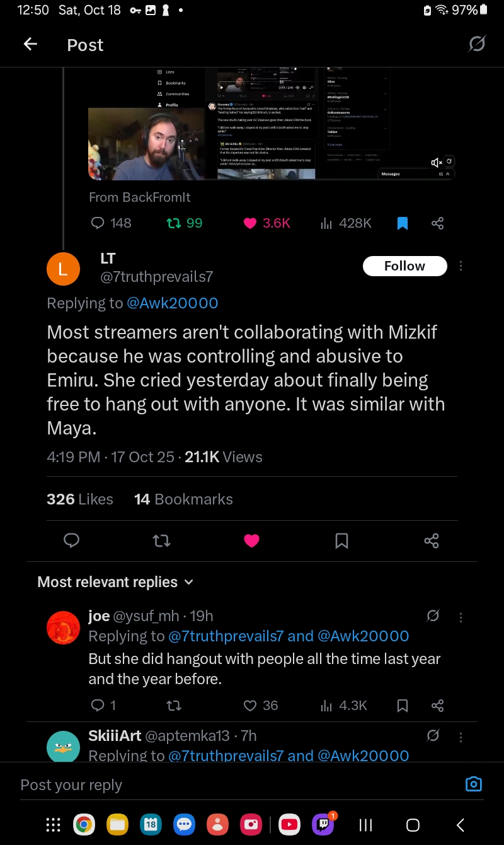Remove bookmark on the quoted video post
504x845 pixels.
403,223
